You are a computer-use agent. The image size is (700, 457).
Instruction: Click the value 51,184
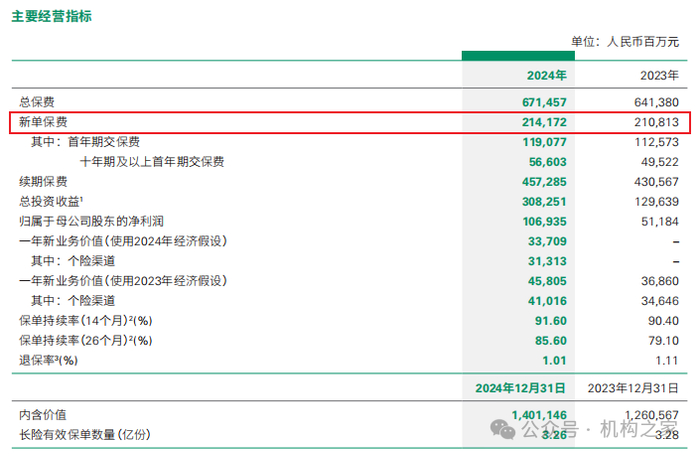coord(660,222)
